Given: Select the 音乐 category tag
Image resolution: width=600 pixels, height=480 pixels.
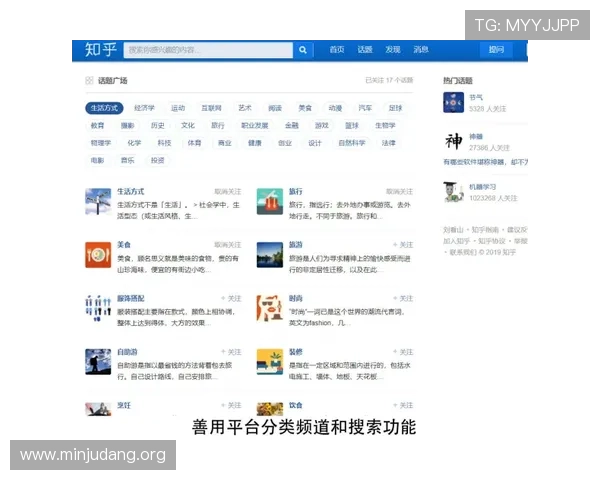Looking at the screenshot, I should click(x=127, y=160).
